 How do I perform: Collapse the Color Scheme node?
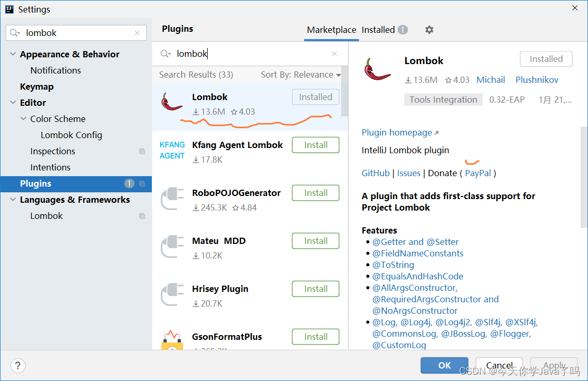coord(23,118)
